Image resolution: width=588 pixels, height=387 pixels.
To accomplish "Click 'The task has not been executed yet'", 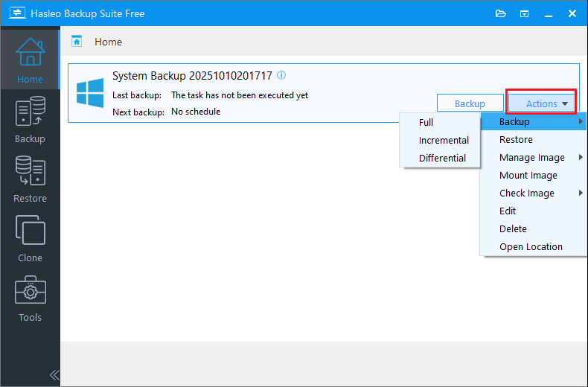I will 240,95.
